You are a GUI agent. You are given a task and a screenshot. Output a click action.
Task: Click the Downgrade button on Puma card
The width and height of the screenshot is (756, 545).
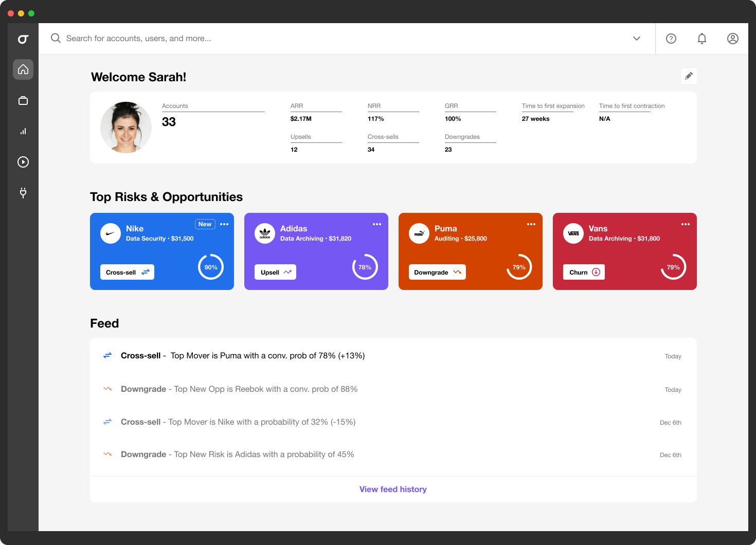[x=437, y=272]
